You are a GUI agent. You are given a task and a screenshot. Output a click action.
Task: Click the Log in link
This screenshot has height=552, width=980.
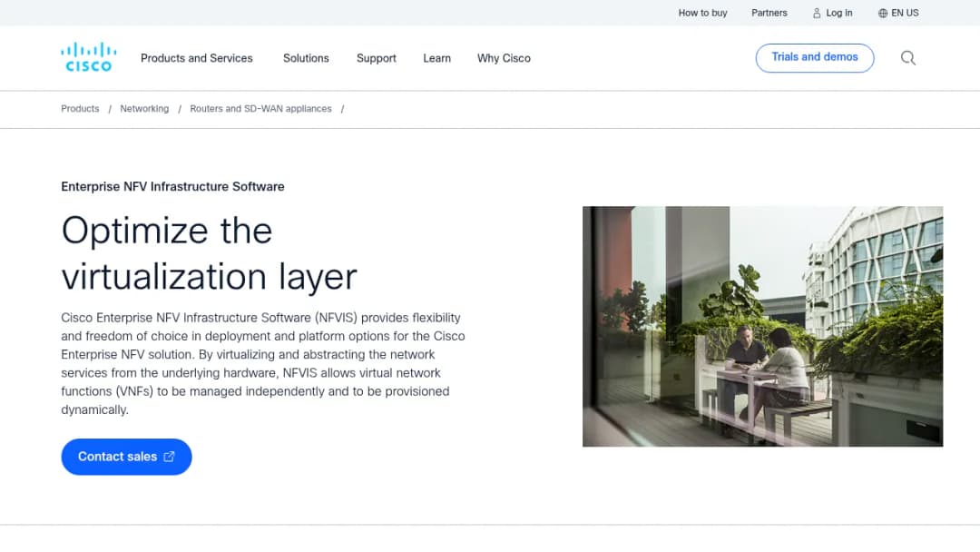838,13
